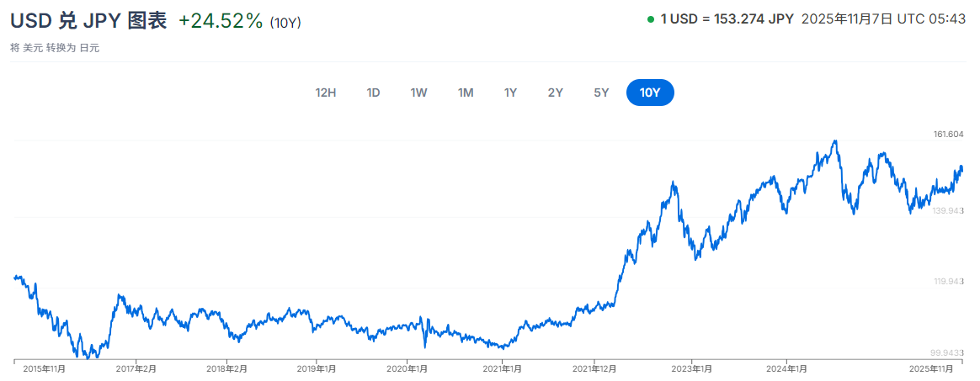The width and height of the screenshot is (980, 381).
Task: Select the 12H time range tab
Action: pyautogui.click(x=326, y=93)
